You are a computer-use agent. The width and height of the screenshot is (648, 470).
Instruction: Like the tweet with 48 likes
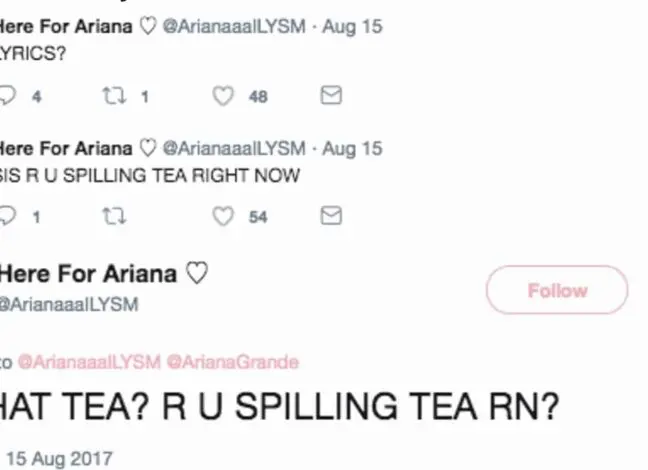(224, 96)
